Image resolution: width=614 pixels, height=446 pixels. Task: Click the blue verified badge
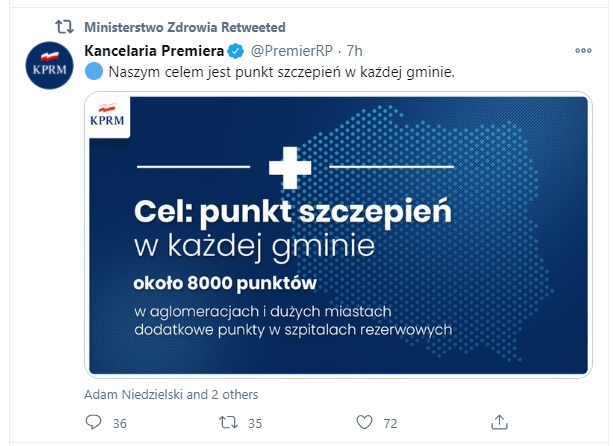pyautogui.click(x=236, y=51)
